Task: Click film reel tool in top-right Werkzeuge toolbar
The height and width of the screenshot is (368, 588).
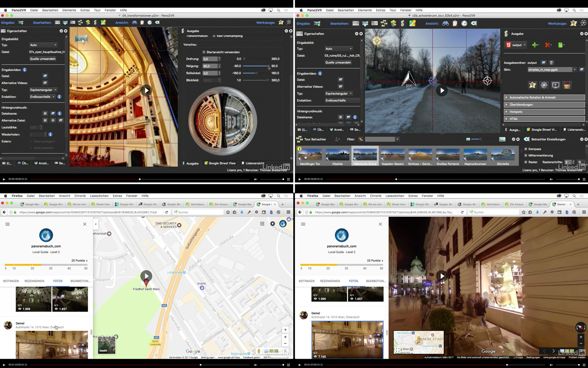Action: point(584,23)
